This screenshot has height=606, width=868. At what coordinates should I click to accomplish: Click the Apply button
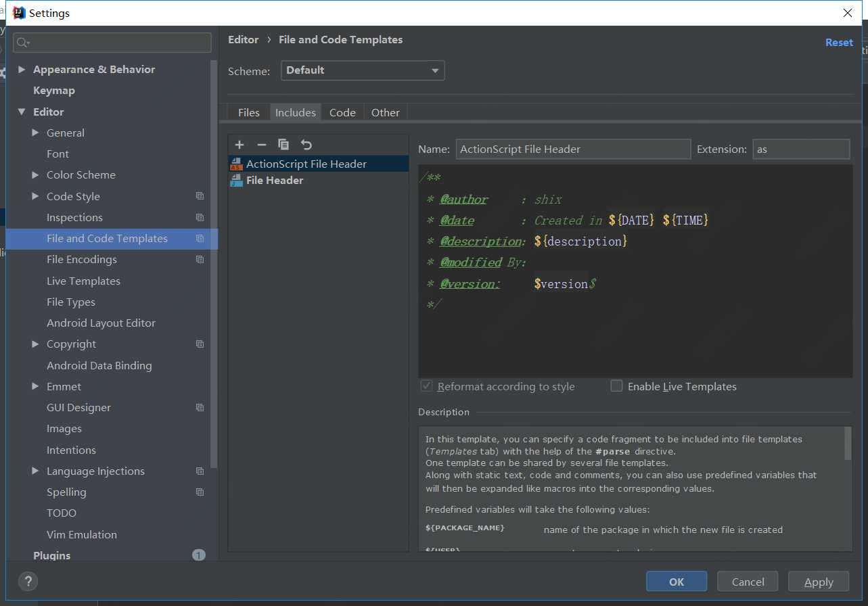coord(819,582)
